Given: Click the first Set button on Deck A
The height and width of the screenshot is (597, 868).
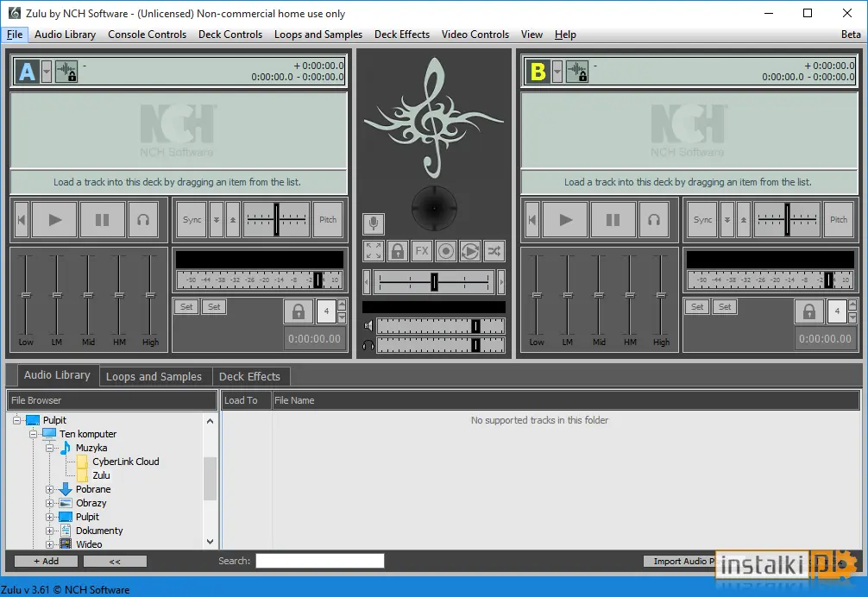Looking at the screenshot, I should point(186,306).
